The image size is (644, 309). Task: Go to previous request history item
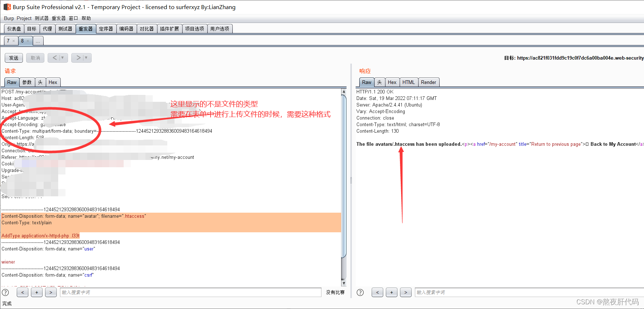(x=55, y=58)
